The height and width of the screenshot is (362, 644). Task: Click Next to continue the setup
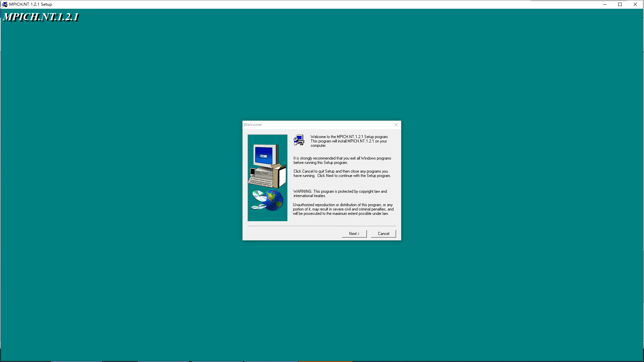(x=354, y=233)
